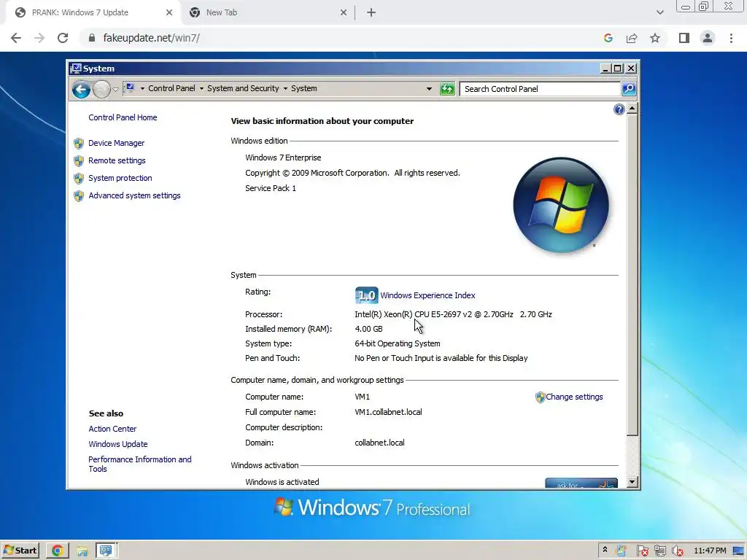Click the muted volume tray icon
Screen dimensions: 747x560
(677, 551)
